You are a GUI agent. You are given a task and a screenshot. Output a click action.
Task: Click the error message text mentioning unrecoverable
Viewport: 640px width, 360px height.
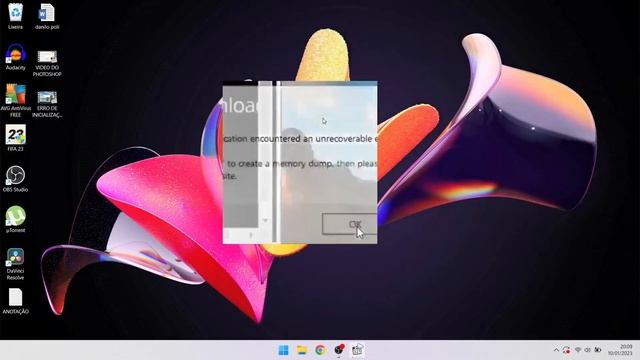coord(299,139)
